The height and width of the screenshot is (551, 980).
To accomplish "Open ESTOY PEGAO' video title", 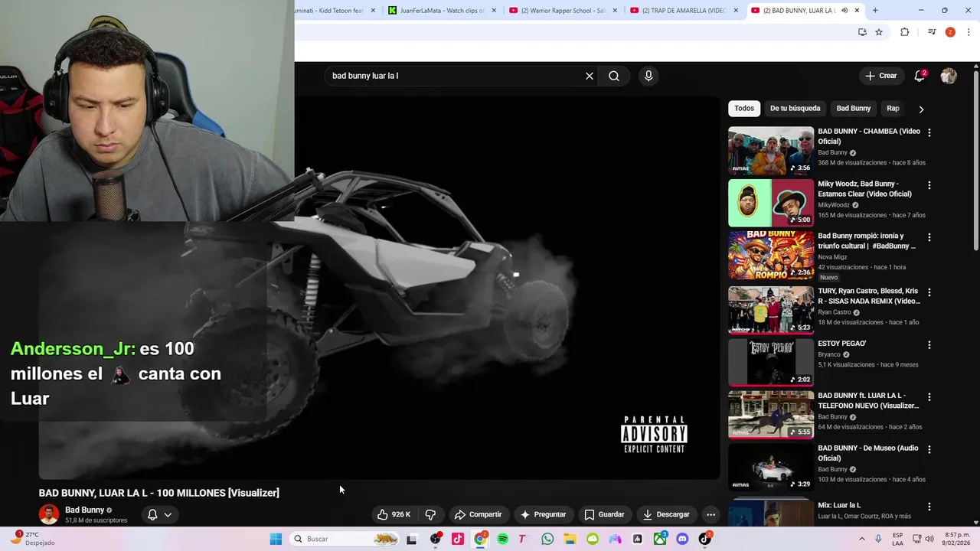I will click(x=841, y=344).
